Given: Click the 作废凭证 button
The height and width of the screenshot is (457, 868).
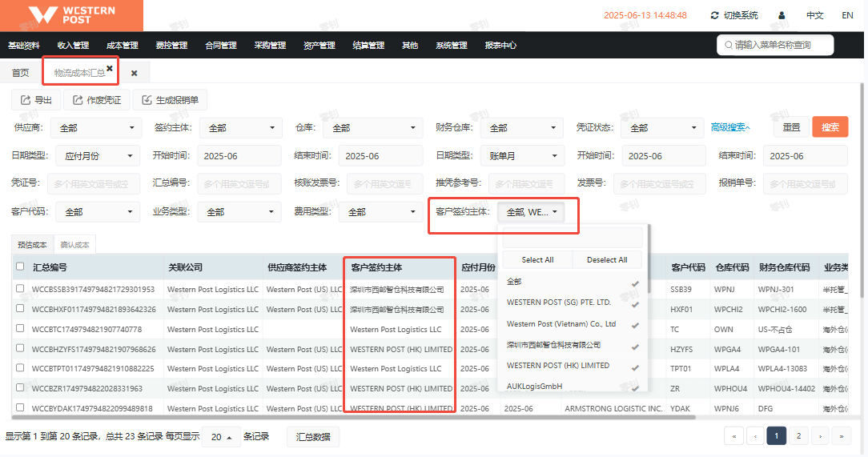Looking at the screenshot, I should tap(97, 100).
